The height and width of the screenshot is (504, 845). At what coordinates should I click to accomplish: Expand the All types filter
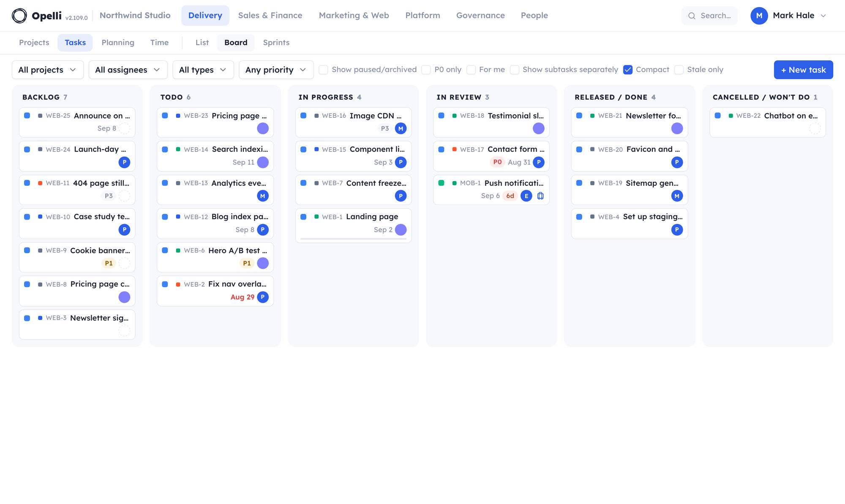point(203,70)
